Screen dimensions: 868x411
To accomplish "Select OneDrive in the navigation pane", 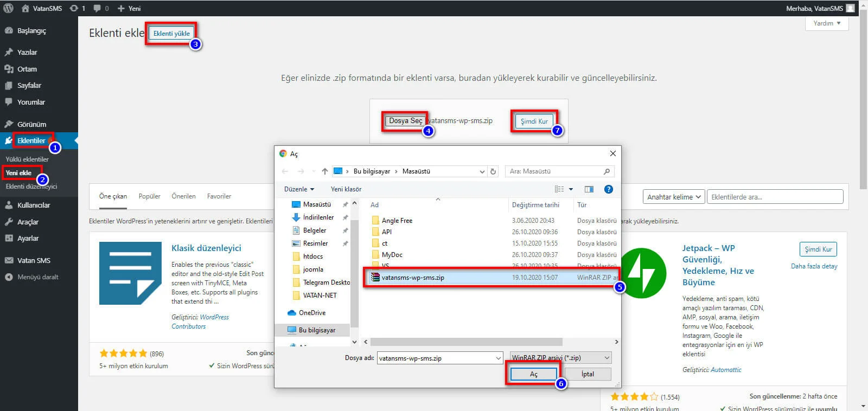I will tap(312, 313).
